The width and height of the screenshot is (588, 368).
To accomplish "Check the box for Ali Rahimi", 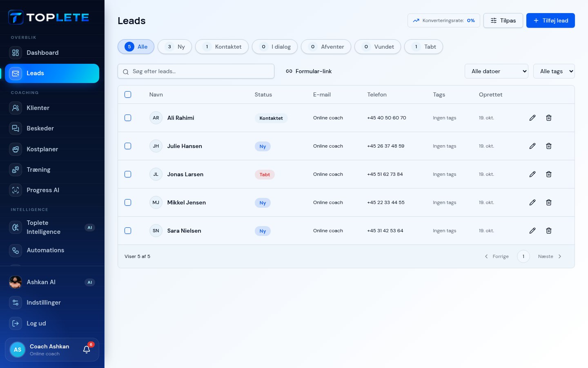I will pyautogui.click(x=128, y=118).
